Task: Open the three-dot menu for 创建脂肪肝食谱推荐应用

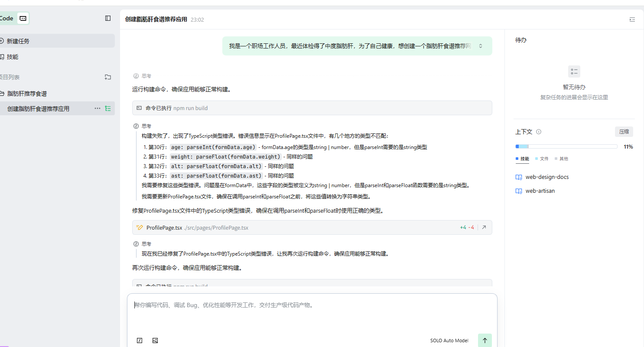Action: click(x=98, y=109)
